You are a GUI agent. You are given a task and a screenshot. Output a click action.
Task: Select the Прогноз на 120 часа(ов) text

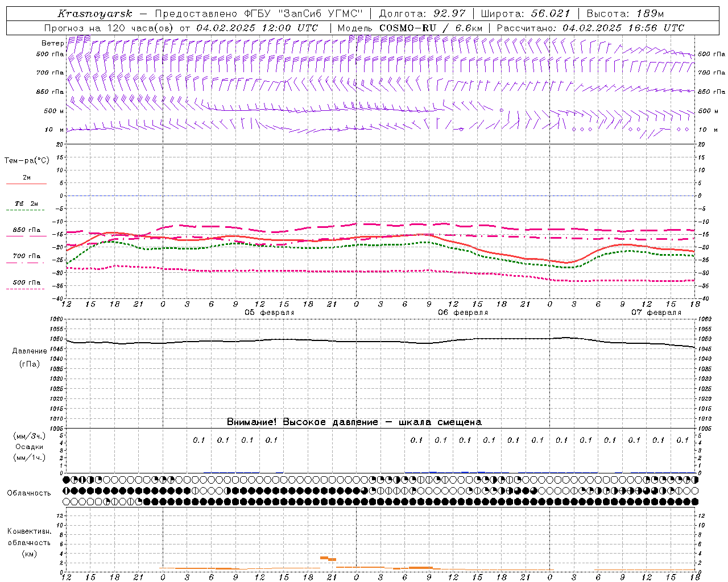110,28
